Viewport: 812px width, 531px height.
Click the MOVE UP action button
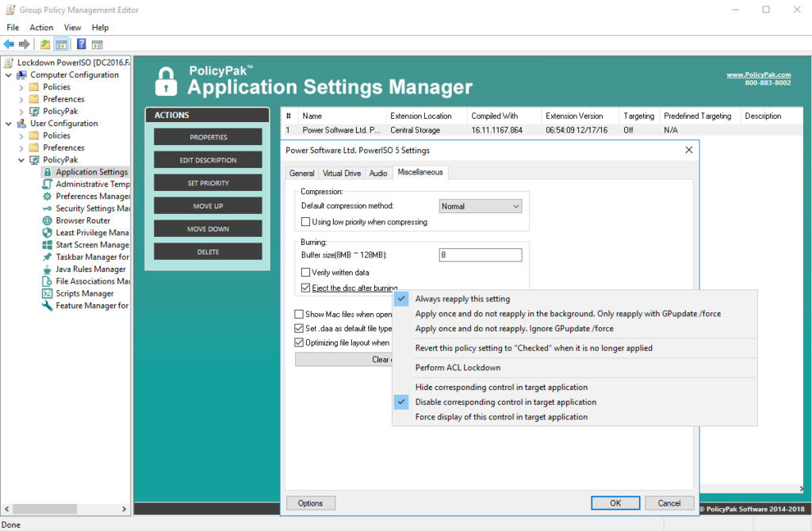pyautogui.click(x=208, y=206)
